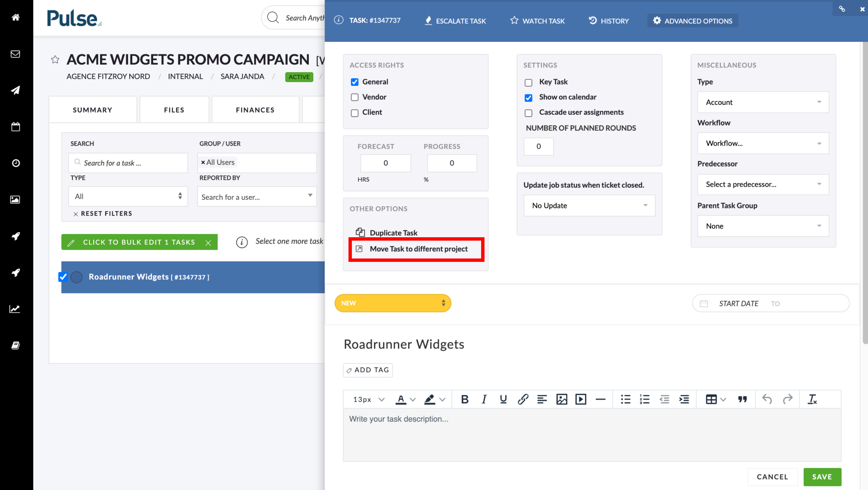Open the mail envelope icon in sidebar

point(15,54)
